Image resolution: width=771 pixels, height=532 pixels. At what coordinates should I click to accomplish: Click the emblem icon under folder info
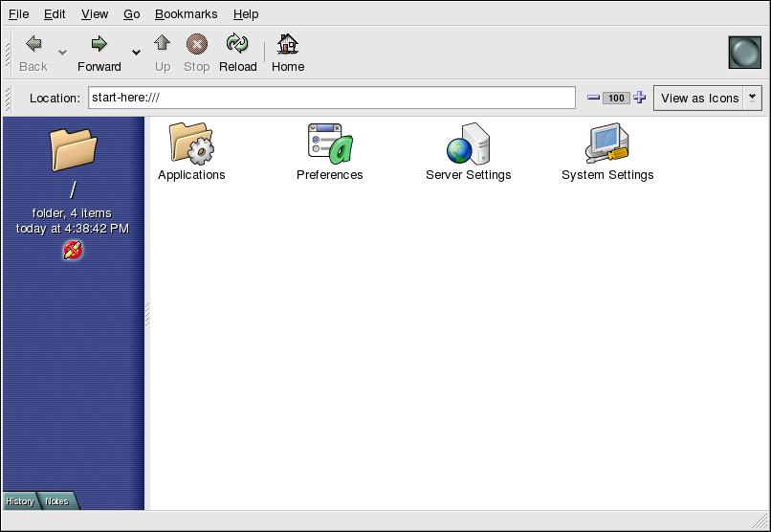click(73, 251)
